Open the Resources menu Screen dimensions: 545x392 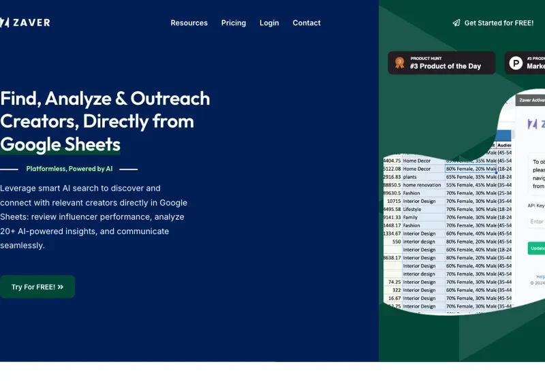coord(189,23)
